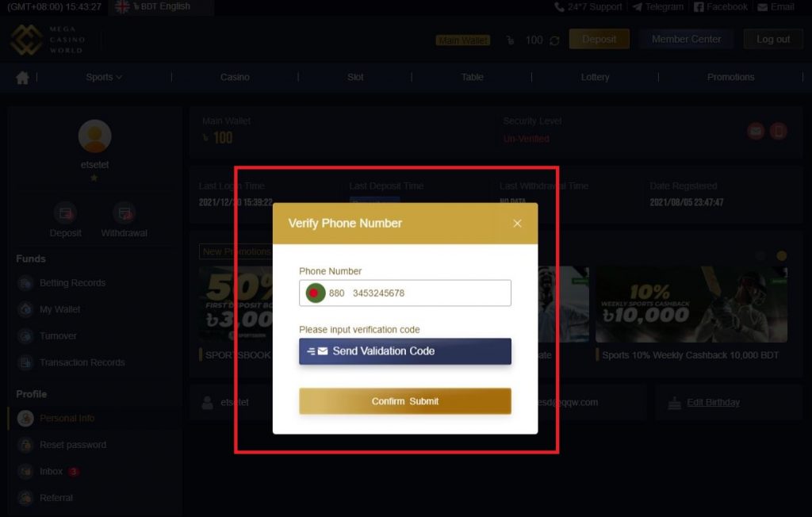The width and height of the screenshot is (812, 517).
Task: Go to the Promotions menu item
Action: [x=730, y=77]
